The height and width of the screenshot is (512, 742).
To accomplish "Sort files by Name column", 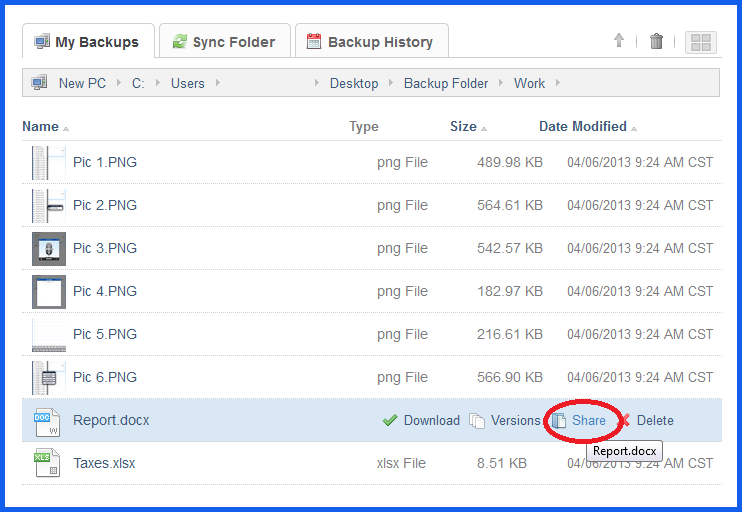I will 41,127.
